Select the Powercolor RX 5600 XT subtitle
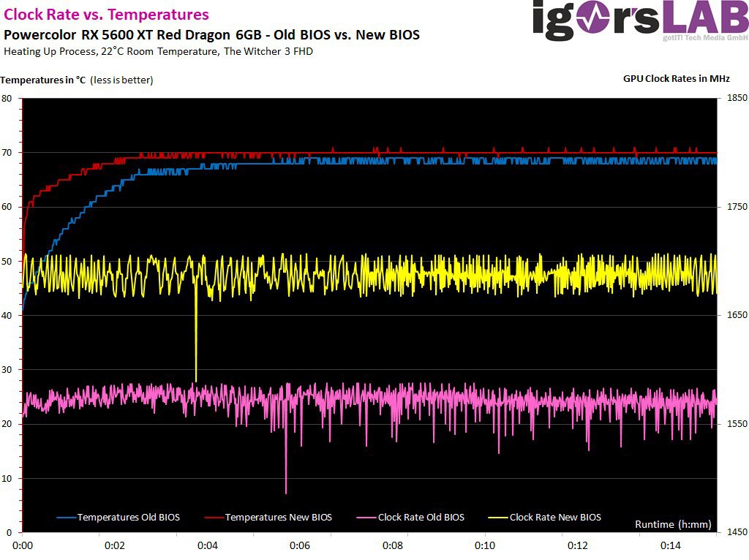The image size is (749, 560). point(211,35)
